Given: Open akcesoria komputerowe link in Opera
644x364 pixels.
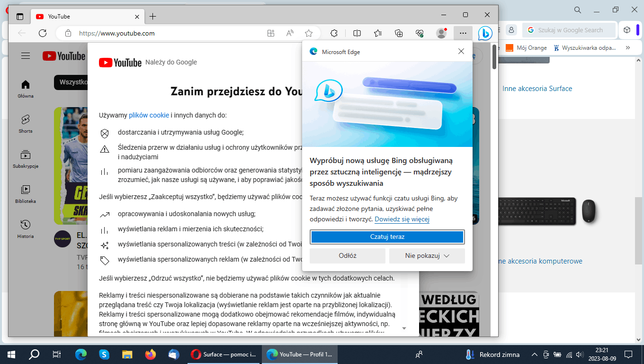Looking at the screenshot, I should pos(540,261).
